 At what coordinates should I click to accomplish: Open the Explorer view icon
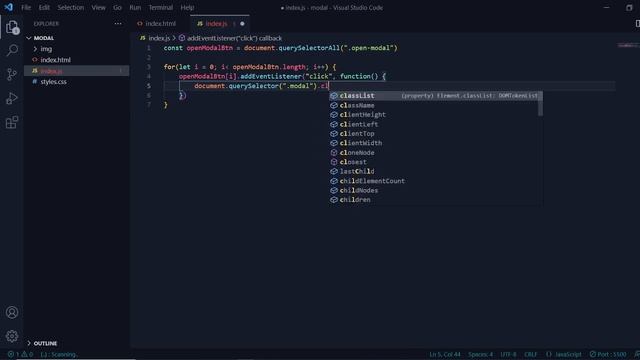12,28
